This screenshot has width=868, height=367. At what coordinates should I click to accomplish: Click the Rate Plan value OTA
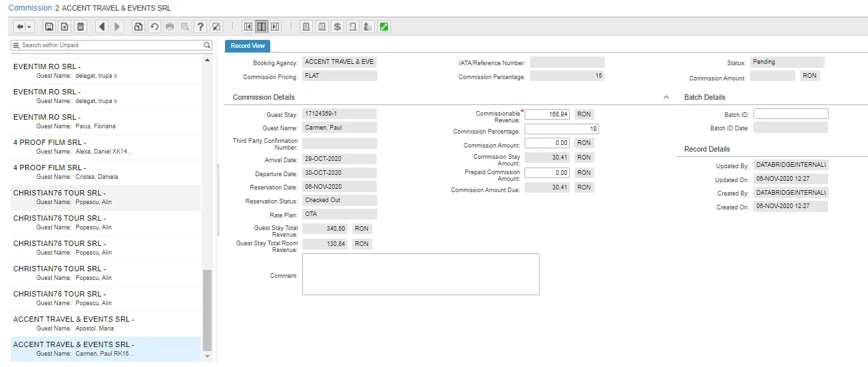click(x=339, y=215)
